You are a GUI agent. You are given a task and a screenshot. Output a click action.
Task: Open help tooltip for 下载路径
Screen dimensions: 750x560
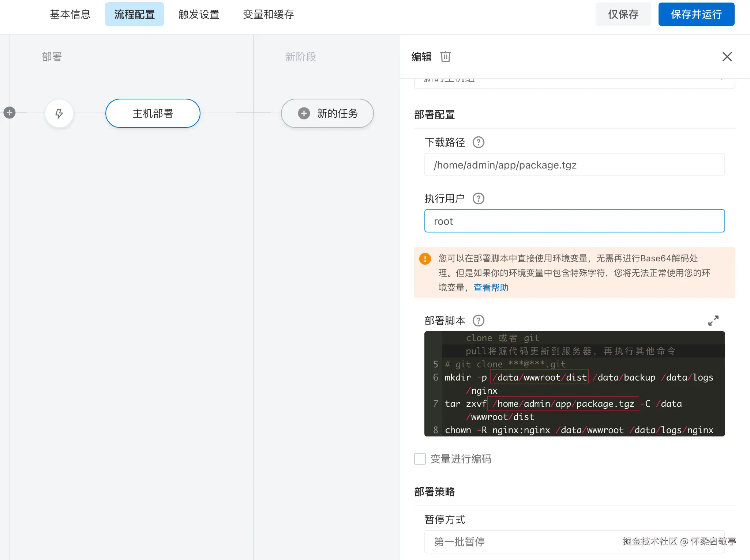coord(478,142)
